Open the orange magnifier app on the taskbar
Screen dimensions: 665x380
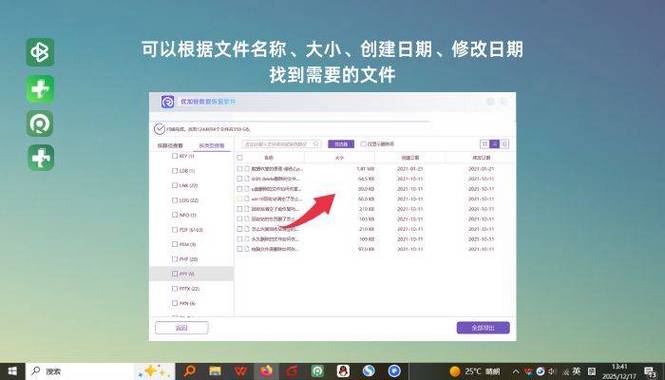point(190,372)
